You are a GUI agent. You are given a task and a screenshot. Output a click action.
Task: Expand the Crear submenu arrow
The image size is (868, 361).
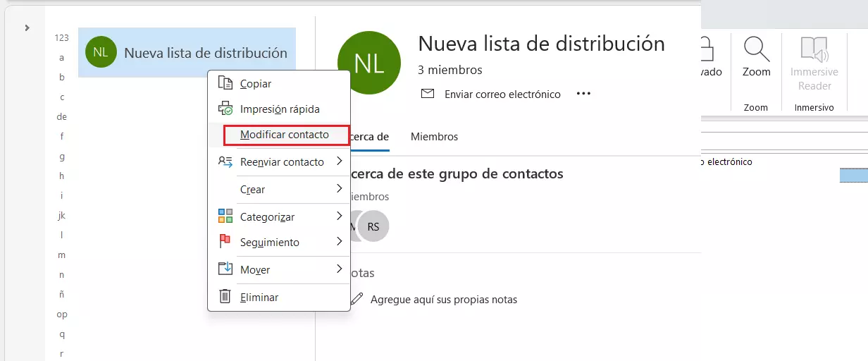339,189
